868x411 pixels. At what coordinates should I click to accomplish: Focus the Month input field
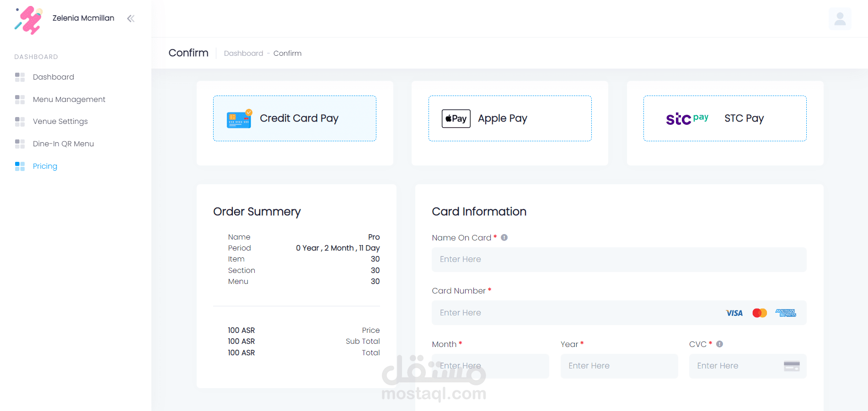(490, 366)
